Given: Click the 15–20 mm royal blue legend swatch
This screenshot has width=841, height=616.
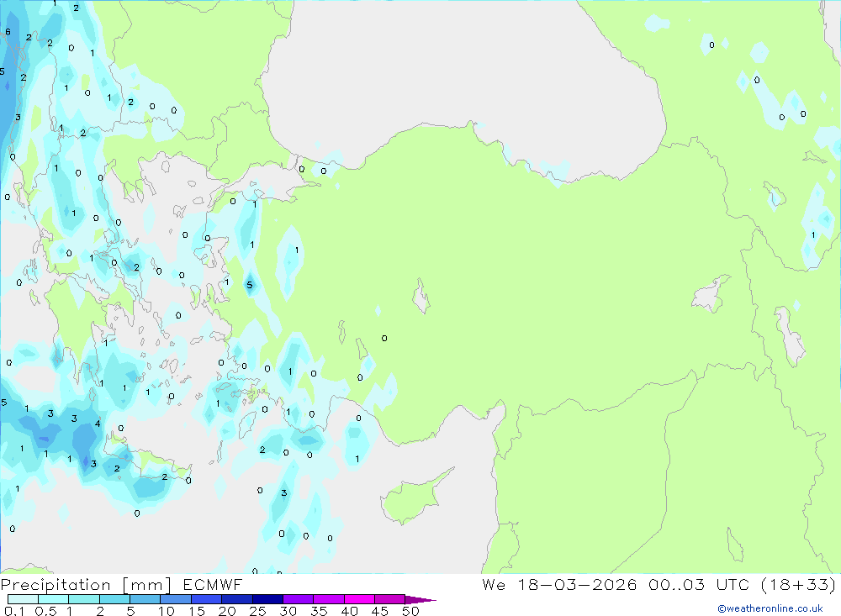Looking at the screenshot, I should point(206,599).
